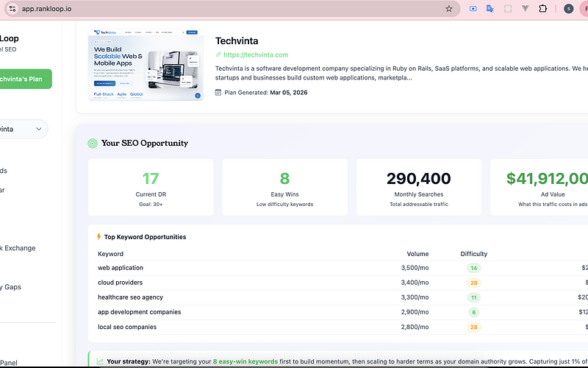The image size is (588, 368).
Task: Click the Keyword column header
Action: pos(111,254)
